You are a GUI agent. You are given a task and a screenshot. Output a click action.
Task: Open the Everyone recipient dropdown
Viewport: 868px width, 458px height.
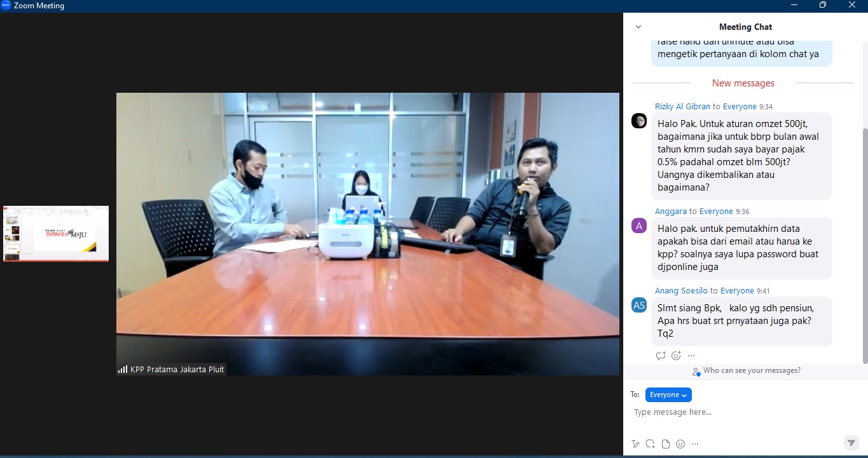[668, 394]
